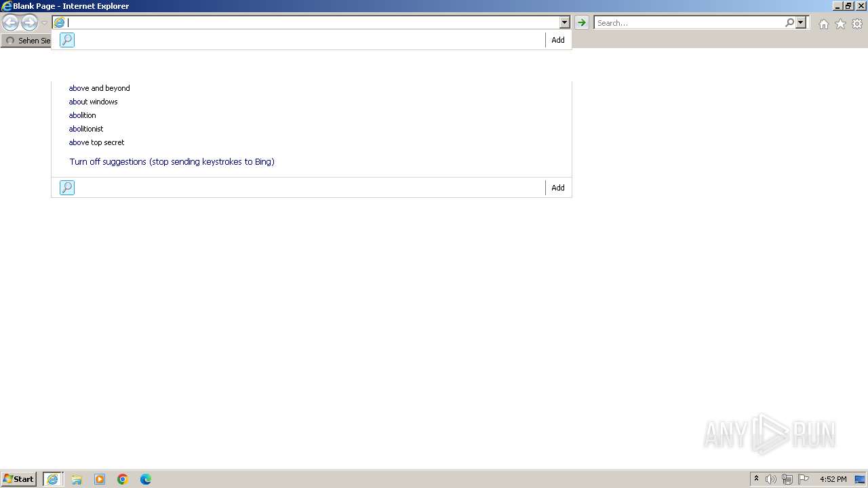Choose suggestion 'abolitionist'
Image resolution: width=868 pixels, height=488 pixels.
coord(86,129)
